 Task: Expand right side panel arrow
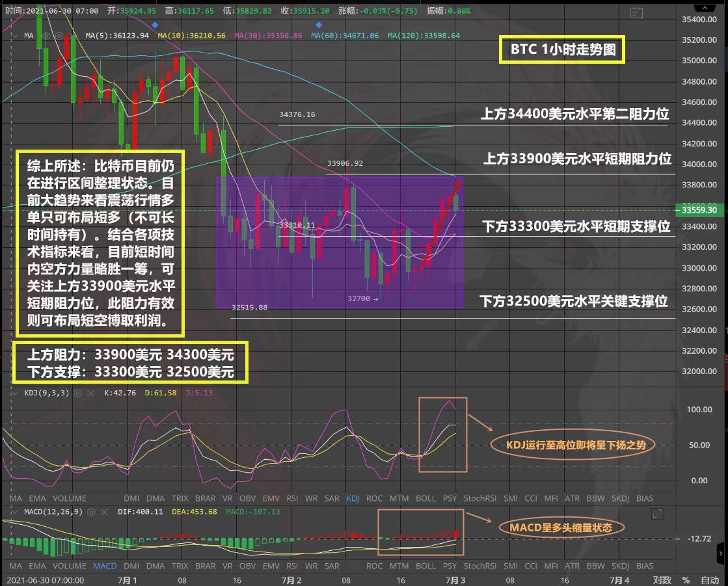point(721,553)
